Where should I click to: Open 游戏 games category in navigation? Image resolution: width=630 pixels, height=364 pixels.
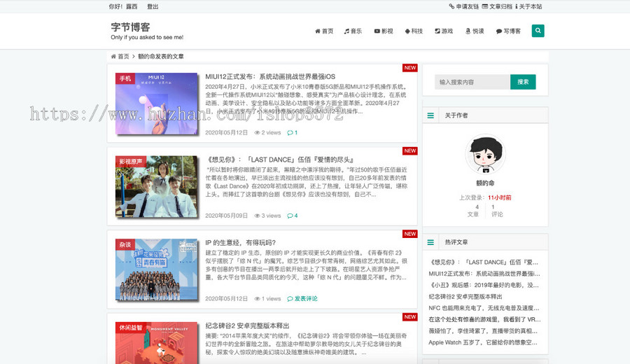coord(444,31)
